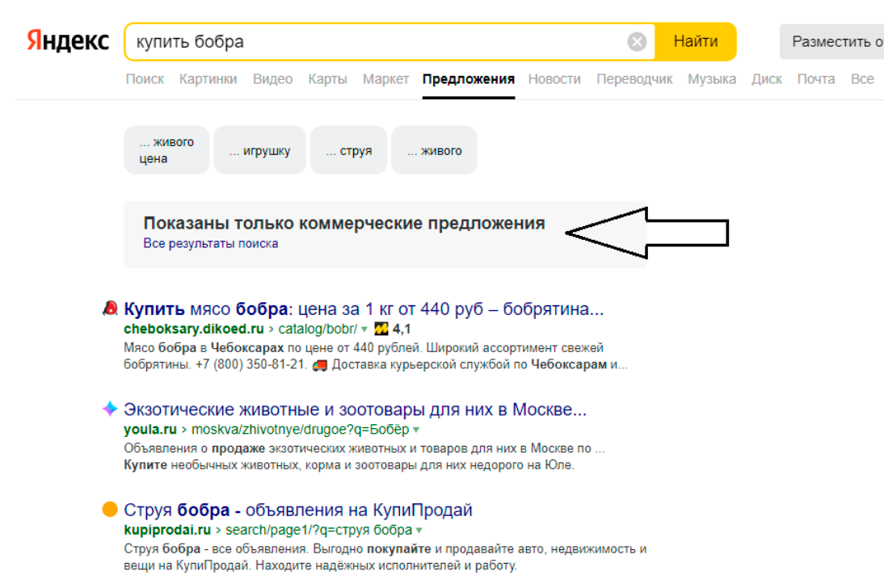Open result 'Купить мясо бобра: цена за 1 кг'
The width and height of the screenshot is (884, 588).
(364, 309)
